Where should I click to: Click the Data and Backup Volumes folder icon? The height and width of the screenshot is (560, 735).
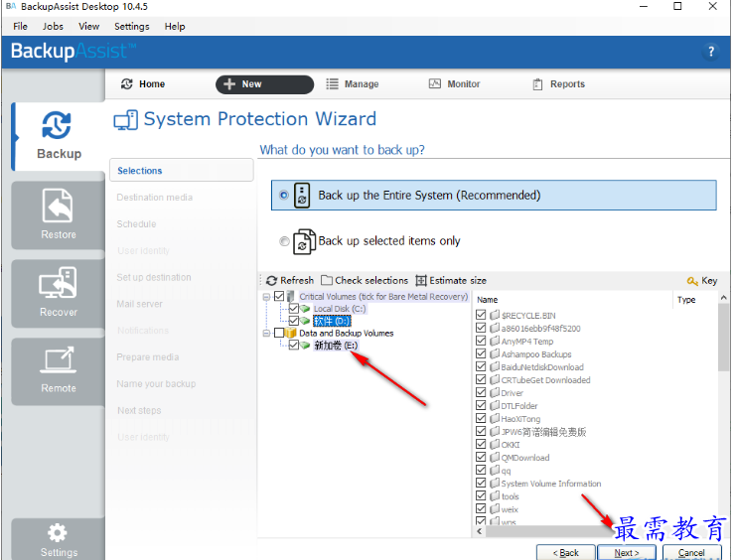(x=291, y=333)
